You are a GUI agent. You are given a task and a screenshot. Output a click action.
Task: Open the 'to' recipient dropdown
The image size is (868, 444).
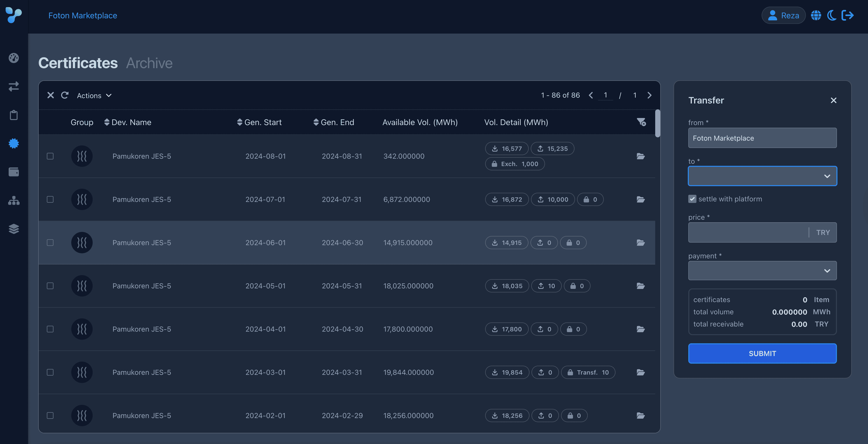pyautogui.click(x=762, y=176)
